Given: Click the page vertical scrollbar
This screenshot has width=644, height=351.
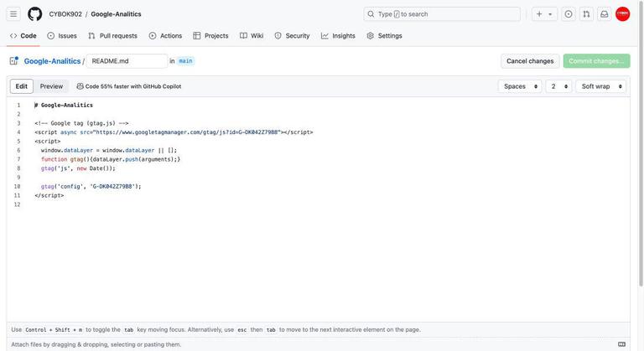Looking at the screenshot, I should pos(641,144).
